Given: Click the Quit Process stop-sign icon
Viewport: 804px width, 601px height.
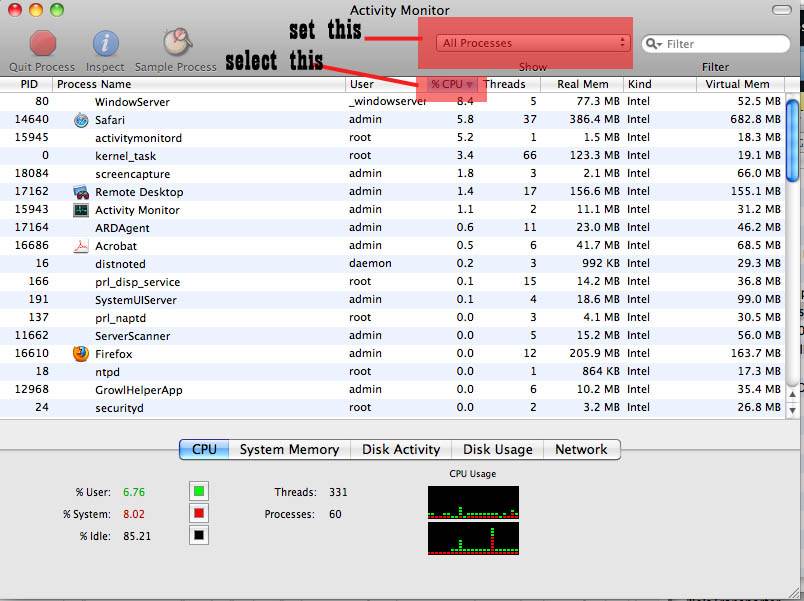Looking at the screenshot, I should pos(43,43).
